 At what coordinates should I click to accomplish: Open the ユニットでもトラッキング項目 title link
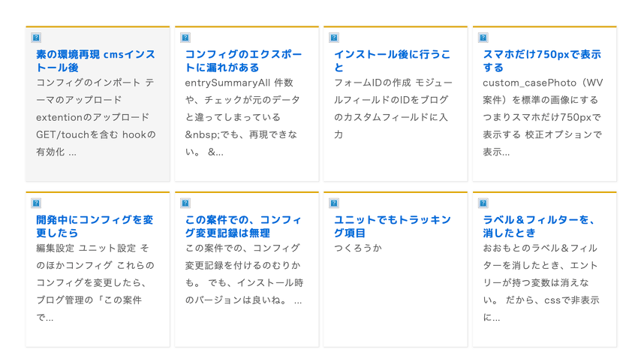pos(392,226)
